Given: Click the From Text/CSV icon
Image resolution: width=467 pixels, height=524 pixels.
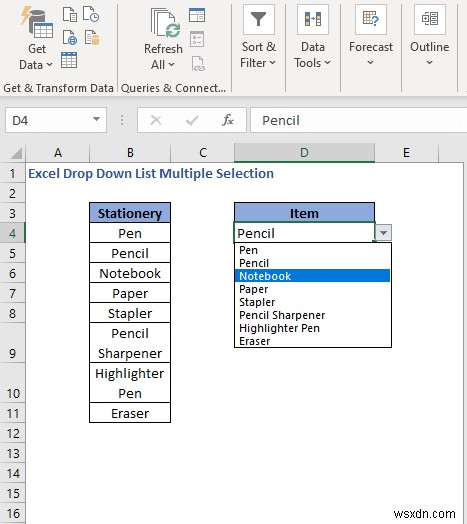Looking at the screenshot, I should point(70,15).
